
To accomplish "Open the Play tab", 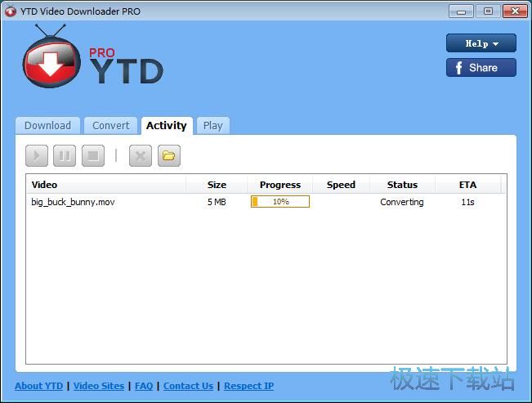I will [x=213, y=126].
